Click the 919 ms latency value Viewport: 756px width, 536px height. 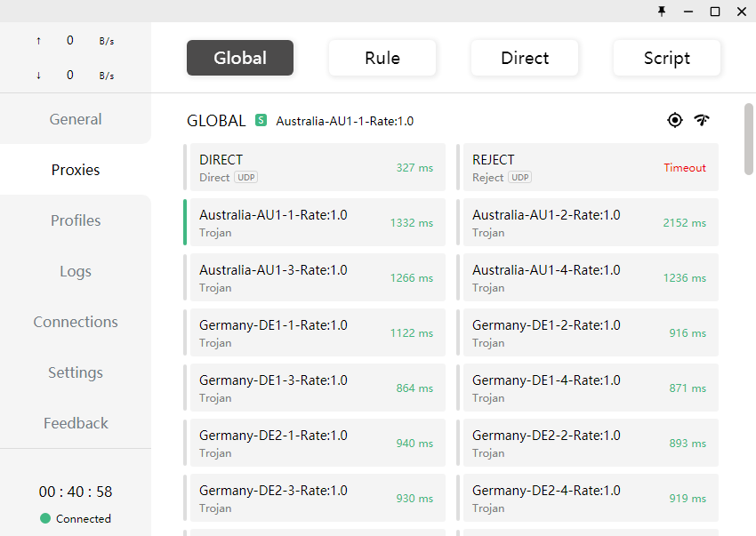[688, 499]
